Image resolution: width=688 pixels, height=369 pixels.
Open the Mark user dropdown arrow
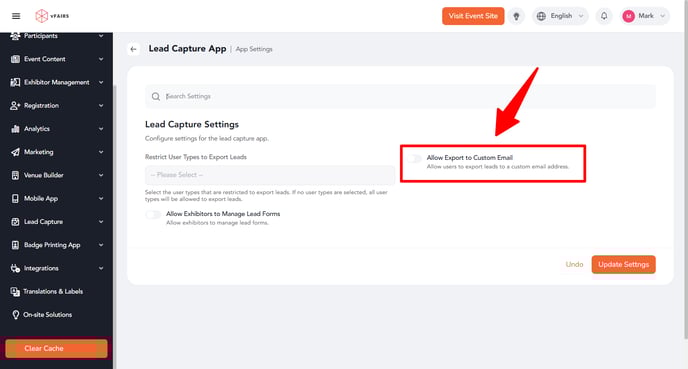663,16
